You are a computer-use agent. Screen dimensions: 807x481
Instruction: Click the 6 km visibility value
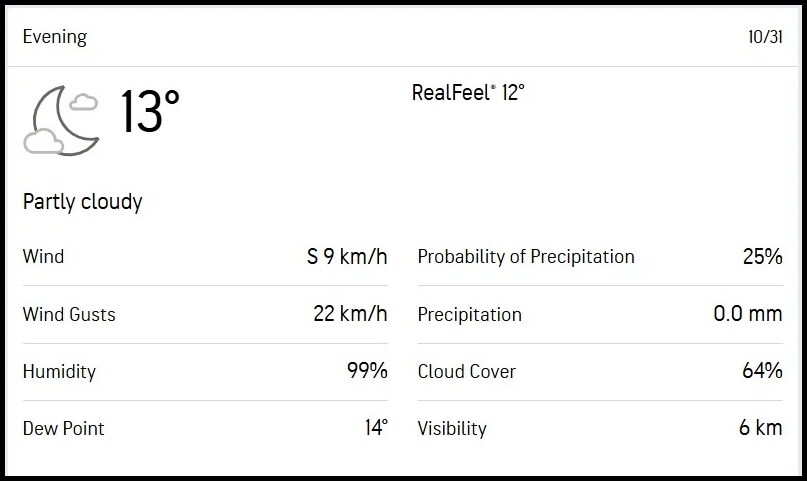pyautogui.click(x=760, y=429)
